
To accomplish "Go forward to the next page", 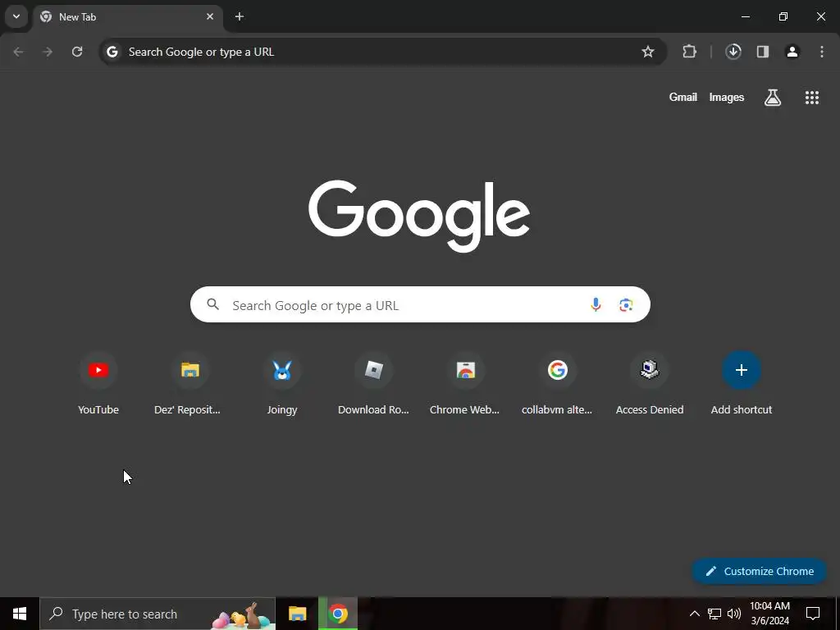I will coord(48,52).
